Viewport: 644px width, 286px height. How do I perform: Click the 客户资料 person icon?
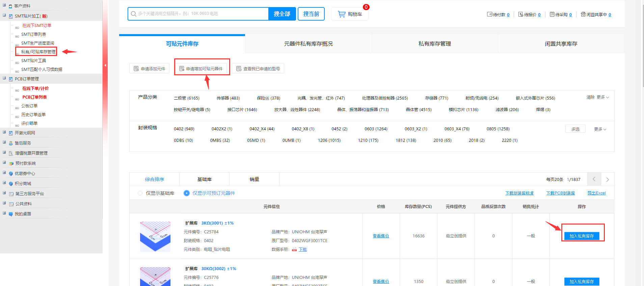click(x=11, y=6)
